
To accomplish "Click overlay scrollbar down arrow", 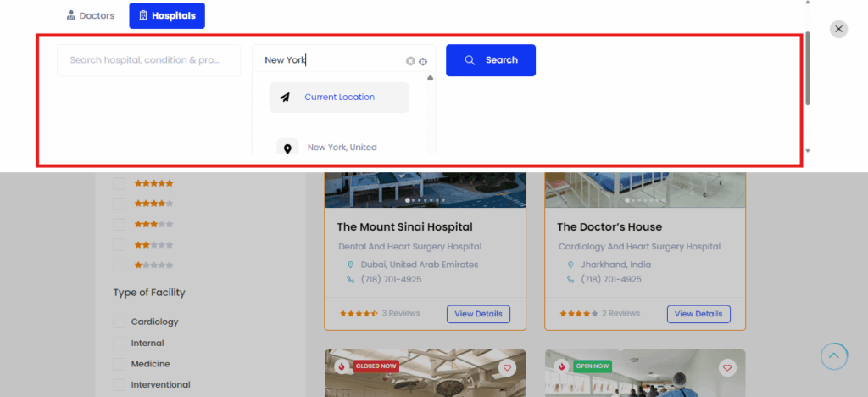I will click(x=808, y=151).
